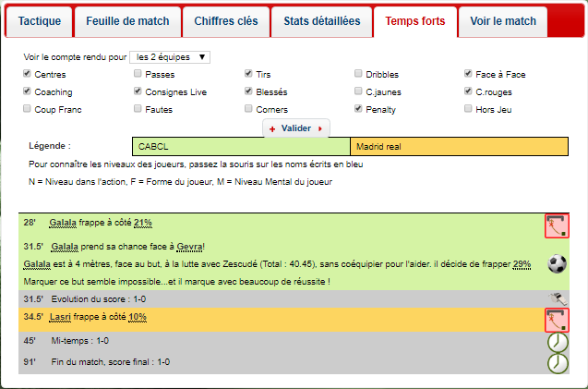Viewport: 588px width, 389px height.
Task: Click the 21% shot percentage link
Action: coord(143,223)
